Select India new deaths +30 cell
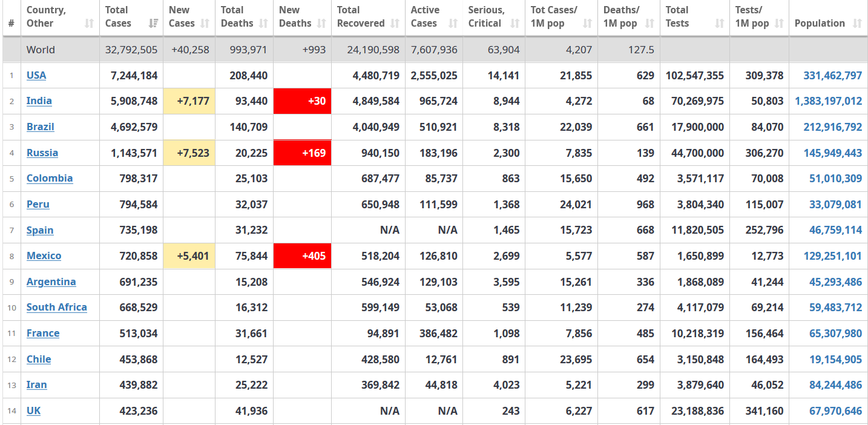The width and height of the screenshot is (868, 425). 303,101
